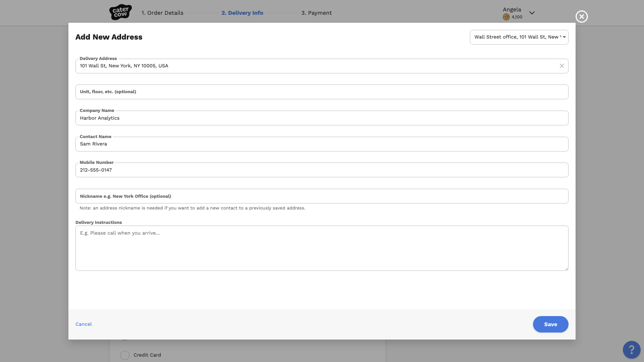Edit the Company Name field
Screen dimensions: 644x362
(x=322, y=118)
